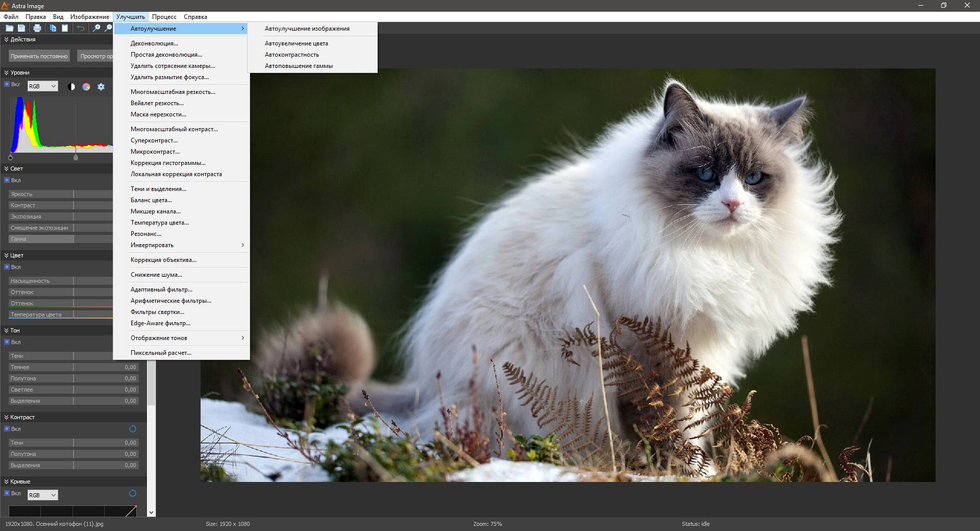Click the 'Полутона' slider in the Тон panel

pos(73,378)
